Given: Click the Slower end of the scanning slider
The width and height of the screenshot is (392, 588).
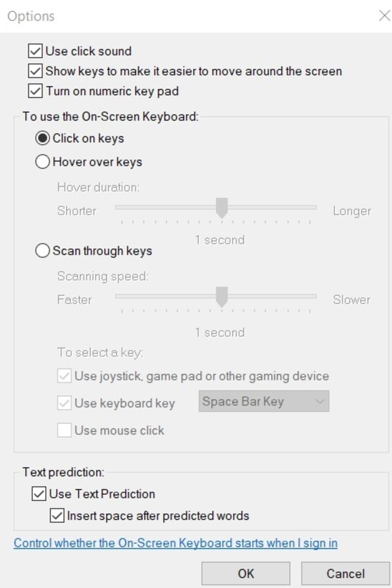Looking at the screenshot, I should pyautogui.click(x=352, y=300).
